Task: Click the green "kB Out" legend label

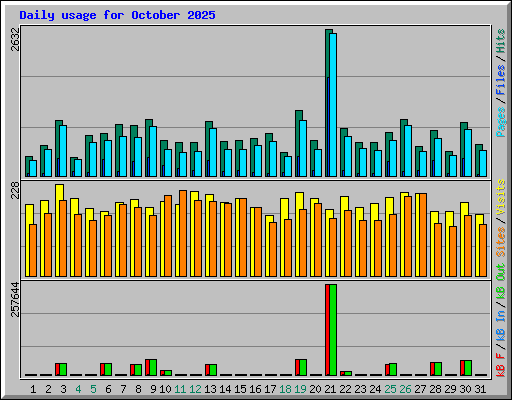Action: point(501,282)
